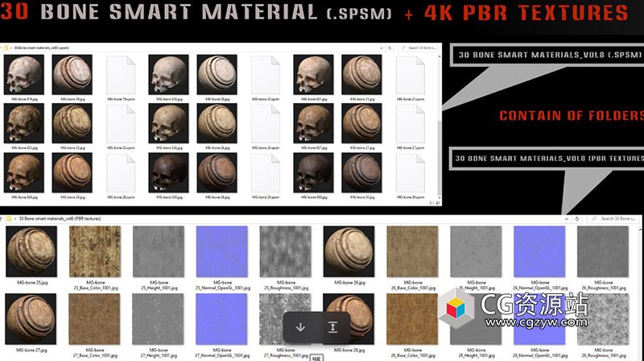Viewport: 644px width, 361px height.
Task: Select the MG-bone 20.spsm file icon
Action: tap(266, 75)
